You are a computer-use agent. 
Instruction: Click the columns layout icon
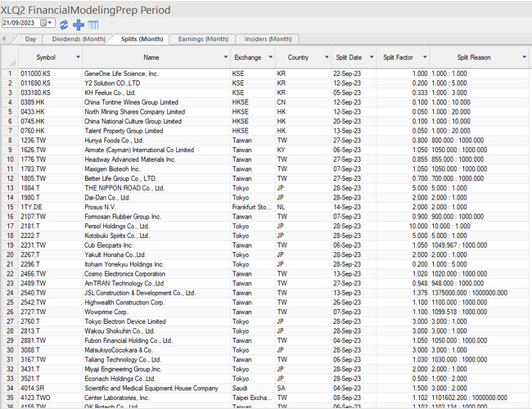coord(93,25)
